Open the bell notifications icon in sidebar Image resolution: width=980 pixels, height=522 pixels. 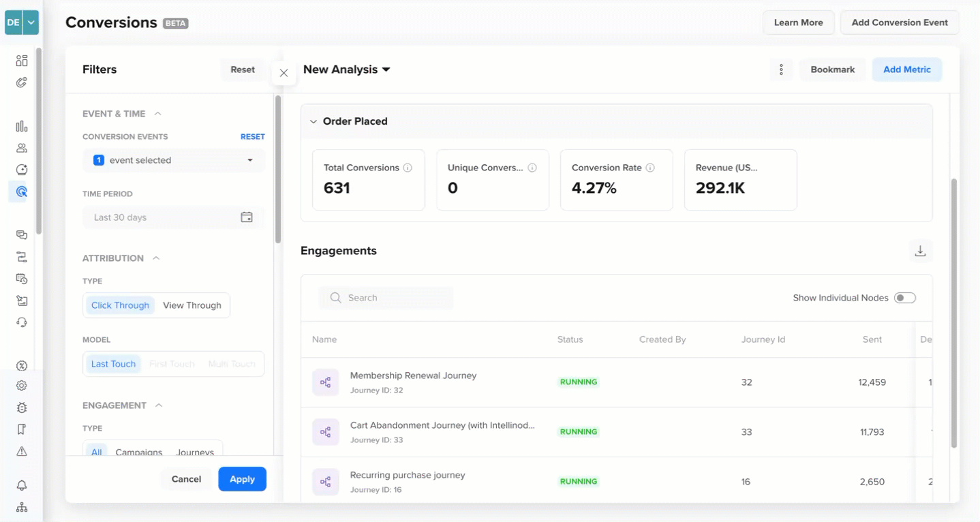point(22,485)
